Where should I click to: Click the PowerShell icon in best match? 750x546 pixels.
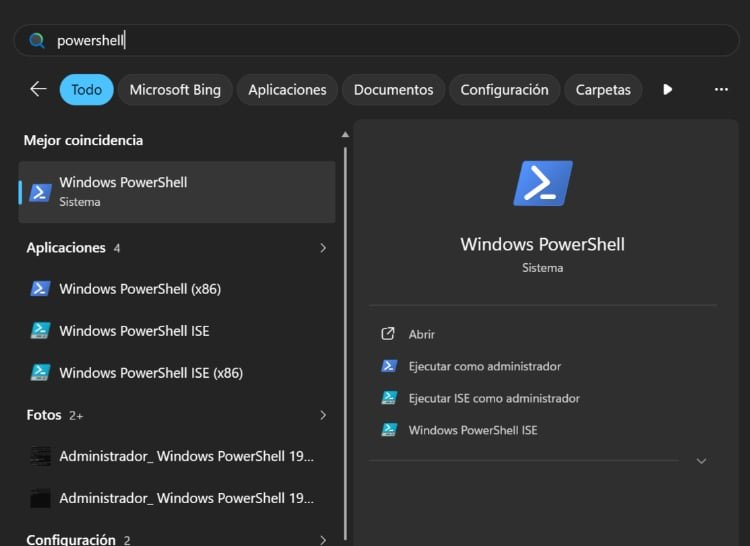pos(40,193)
